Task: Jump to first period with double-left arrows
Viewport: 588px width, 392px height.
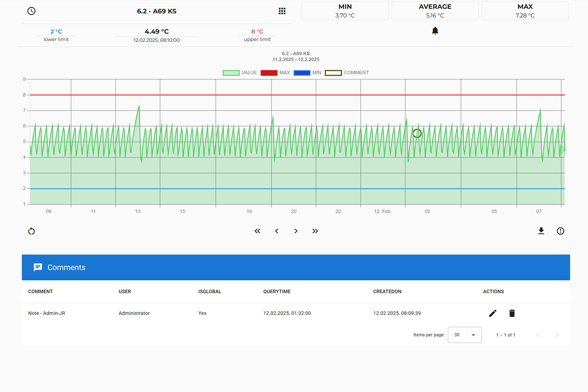Action: pos(257,231)
